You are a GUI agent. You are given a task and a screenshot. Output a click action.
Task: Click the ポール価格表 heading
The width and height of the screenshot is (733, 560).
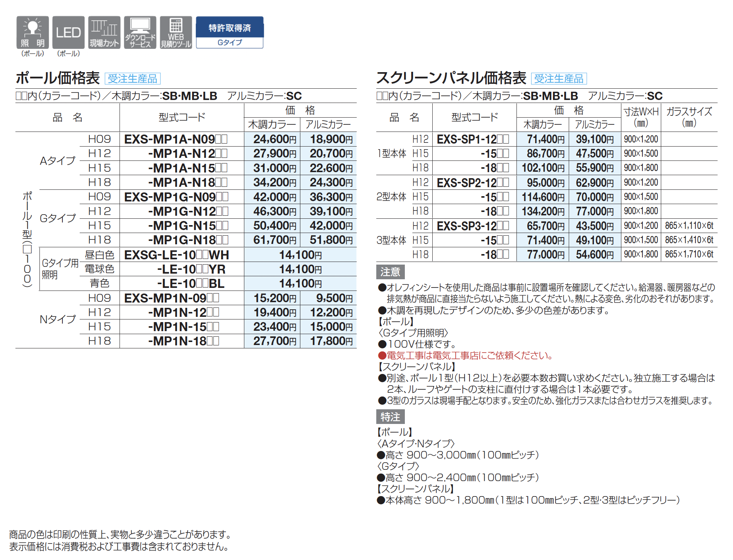(58, 78)
